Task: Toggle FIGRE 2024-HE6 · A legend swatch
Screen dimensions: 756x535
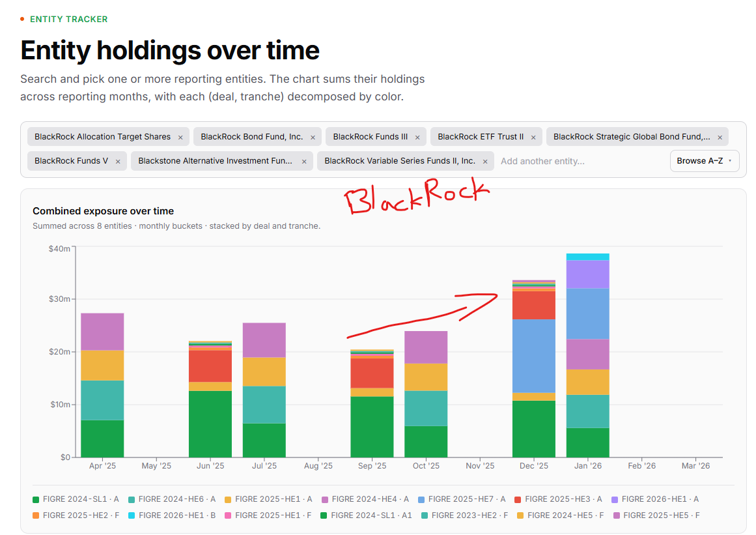Action: click(x=132, y=500)
